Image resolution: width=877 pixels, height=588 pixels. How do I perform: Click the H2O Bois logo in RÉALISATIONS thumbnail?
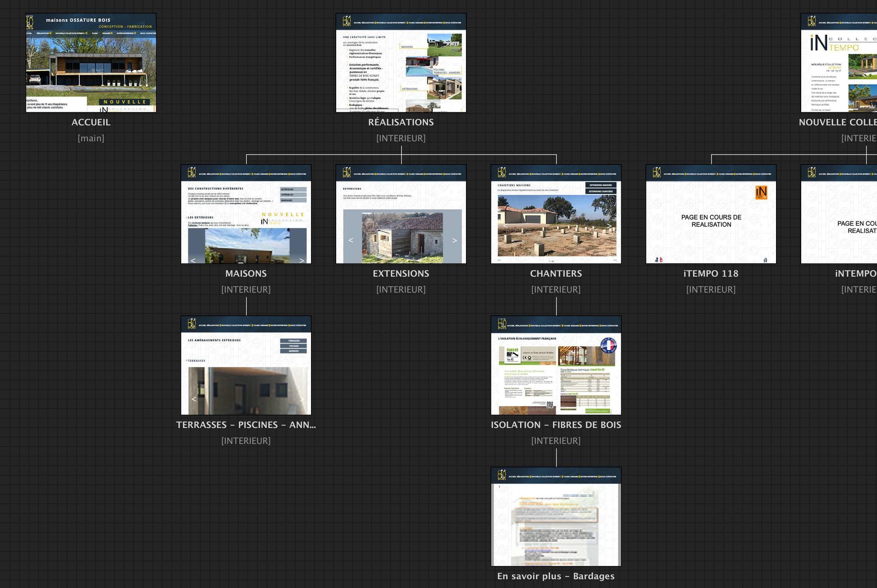click(x=347, y=21)
